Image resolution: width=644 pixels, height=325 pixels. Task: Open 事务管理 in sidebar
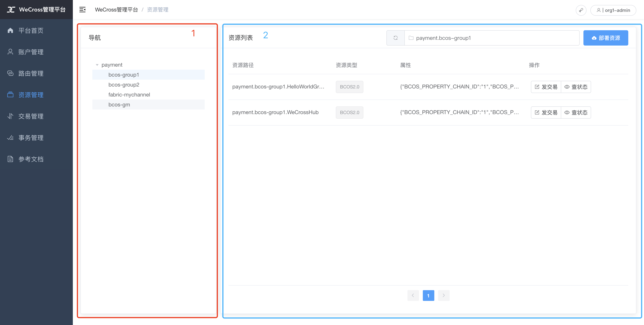pyautogui.click(x=36, y=138)
